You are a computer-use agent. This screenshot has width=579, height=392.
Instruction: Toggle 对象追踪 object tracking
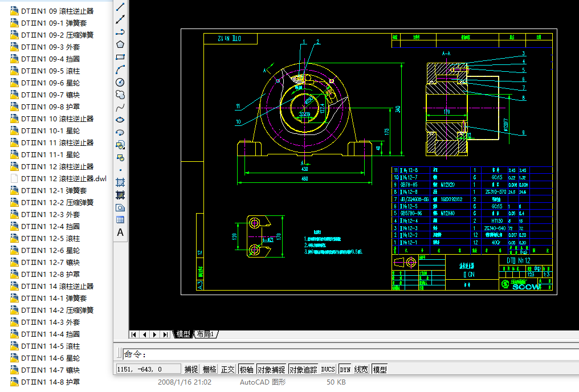[303, 369]
